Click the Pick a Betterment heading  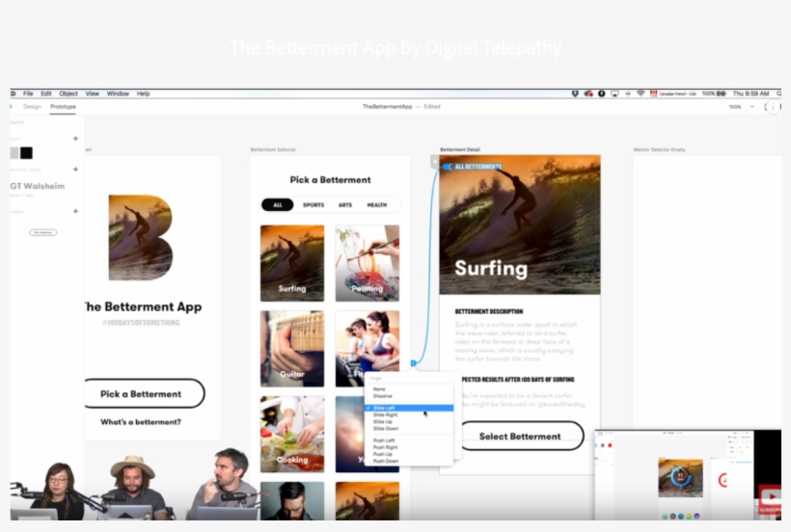click(x=331, y=180)
